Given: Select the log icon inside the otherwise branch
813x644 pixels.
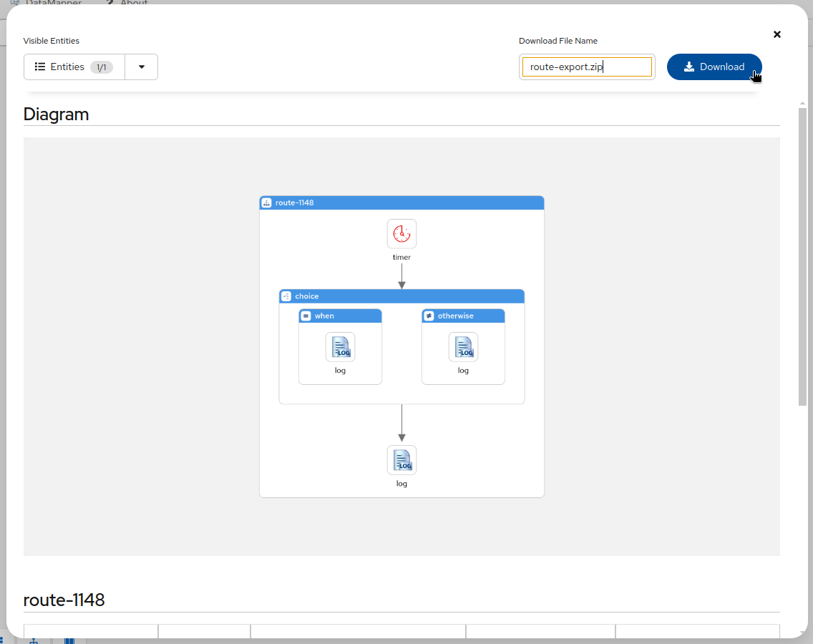Looking at the screenshot, I should (463, 346).
